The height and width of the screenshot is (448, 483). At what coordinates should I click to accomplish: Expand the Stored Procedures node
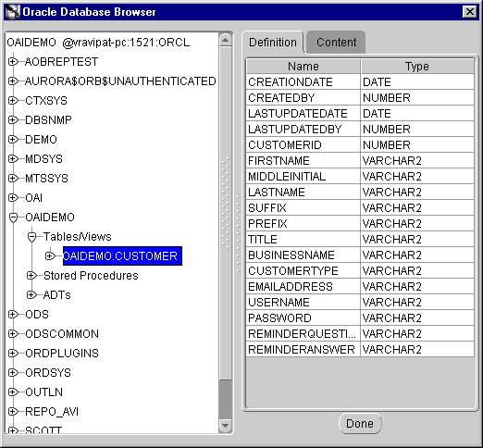(x=31, y=275)
